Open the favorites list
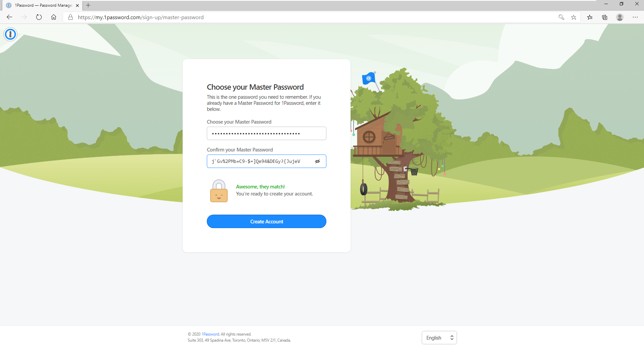The image size is (644, 349). [x=590, y=17]
